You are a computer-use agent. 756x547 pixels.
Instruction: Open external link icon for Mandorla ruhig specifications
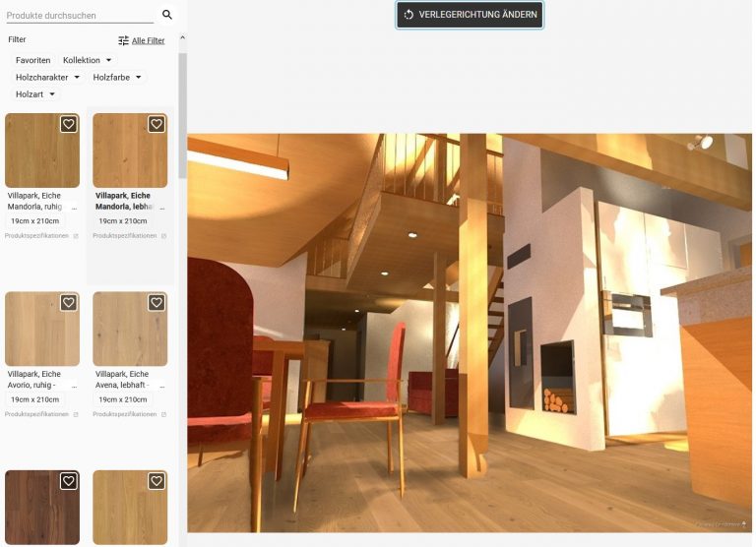click(76, 236)
